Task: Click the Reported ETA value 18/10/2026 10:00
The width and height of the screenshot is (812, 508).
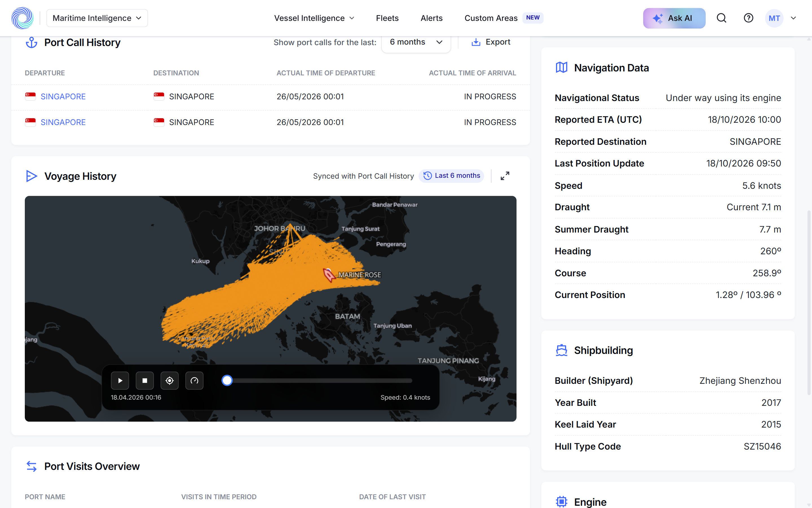Action: pyautogui.click(x=744, y=120)
